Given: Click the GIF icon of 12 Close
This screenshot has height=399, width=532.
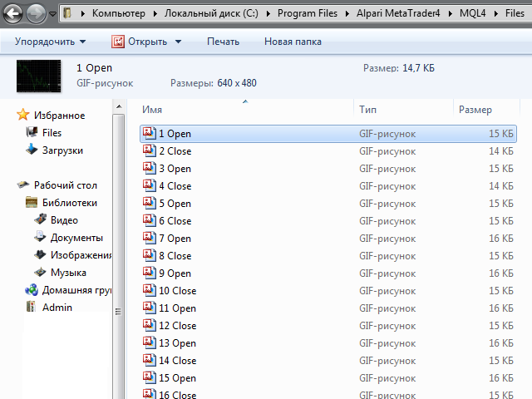Looking at the screenshot, I should (150, 325).
